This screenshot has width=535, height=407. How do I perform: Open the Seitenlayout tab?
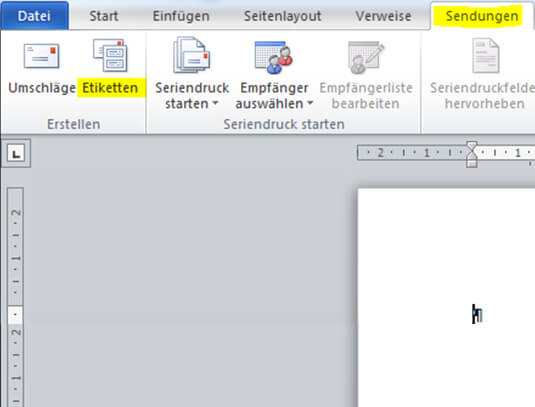283,16
